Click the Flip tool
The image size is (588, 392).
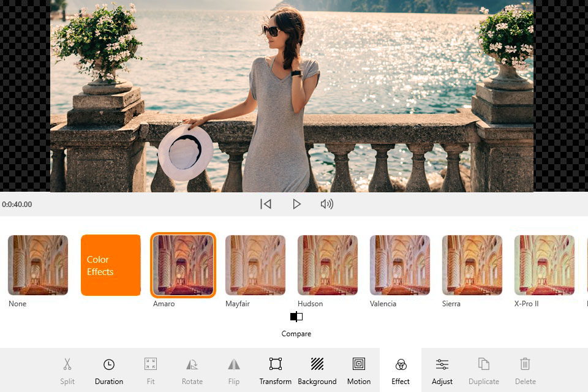click(x=234, y=370)
